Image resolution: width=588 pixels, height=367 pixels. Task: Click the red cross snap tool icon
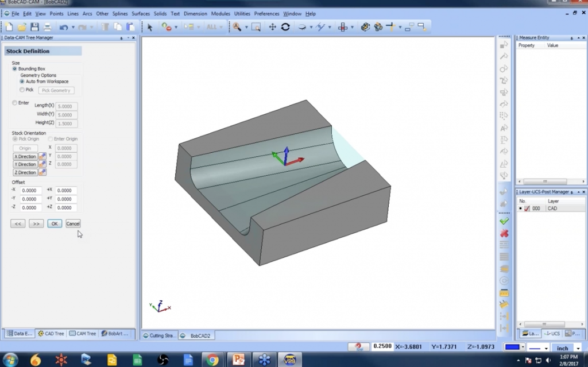[342, 27]
